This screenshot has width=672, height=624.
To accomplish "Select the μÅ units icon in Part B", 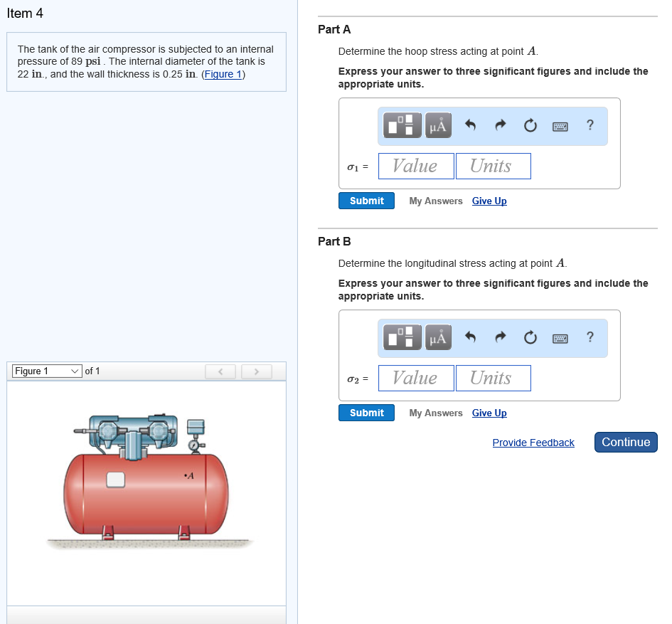I will [437, 337].
